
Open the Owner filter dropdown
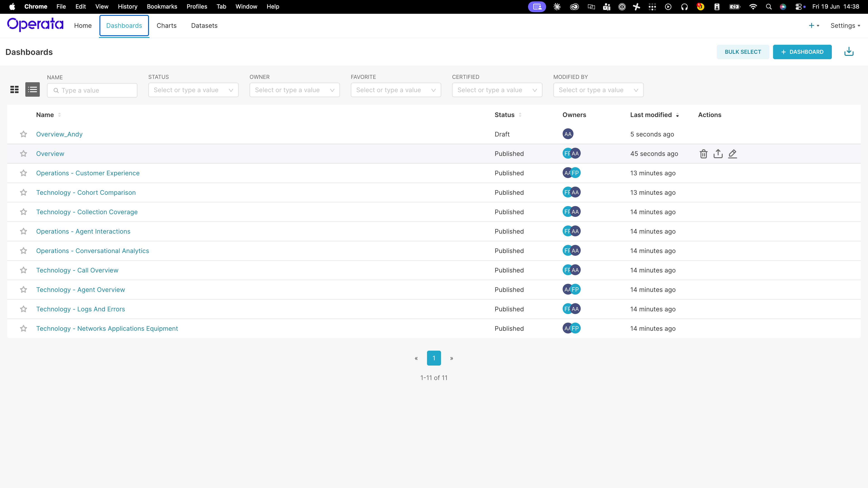tap(295, 90)
